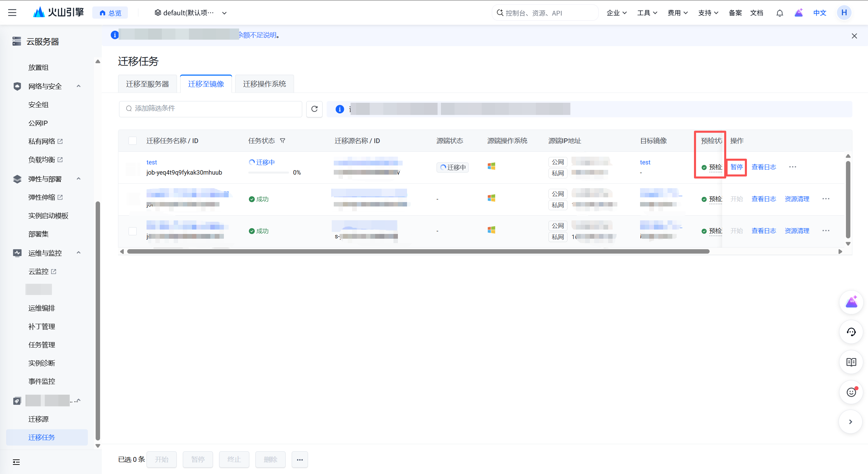Open the purple AI assistant in header

click(x=798, y=13)
